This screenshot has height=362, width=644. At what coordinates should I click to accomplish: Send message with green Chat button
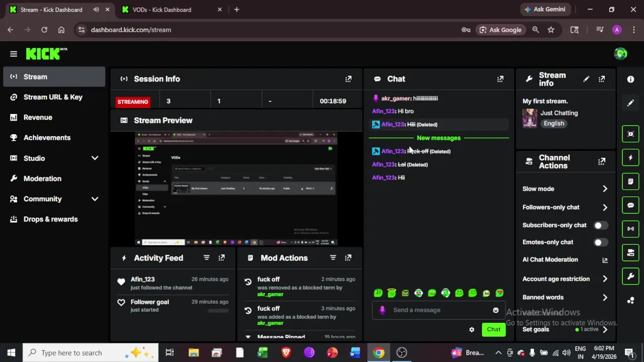(x=494, y=330)
